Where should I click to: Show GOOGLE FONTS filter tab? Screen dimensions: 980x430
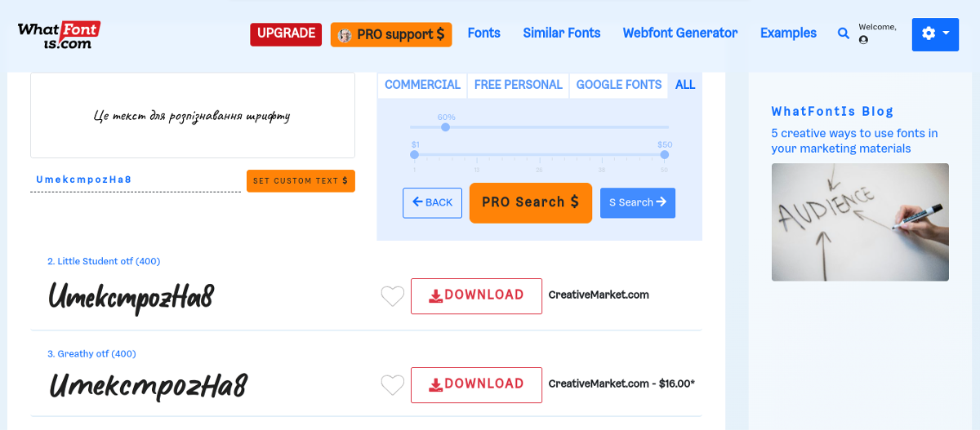point(619,85)
